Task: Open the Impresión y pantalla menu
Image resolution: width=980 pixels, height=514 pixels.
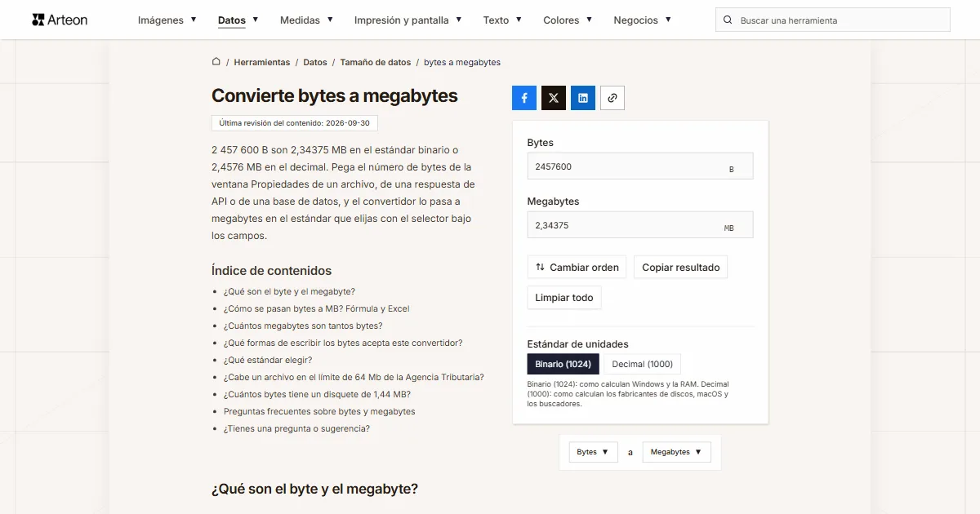Action: click(408, 20)
